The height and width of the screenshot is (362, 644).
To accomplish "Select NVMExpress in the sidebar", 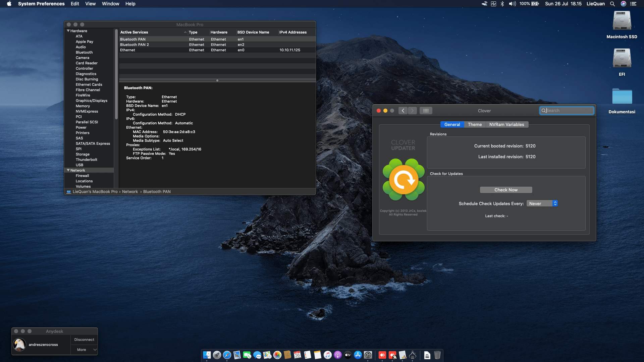I will tap(87, 111).
